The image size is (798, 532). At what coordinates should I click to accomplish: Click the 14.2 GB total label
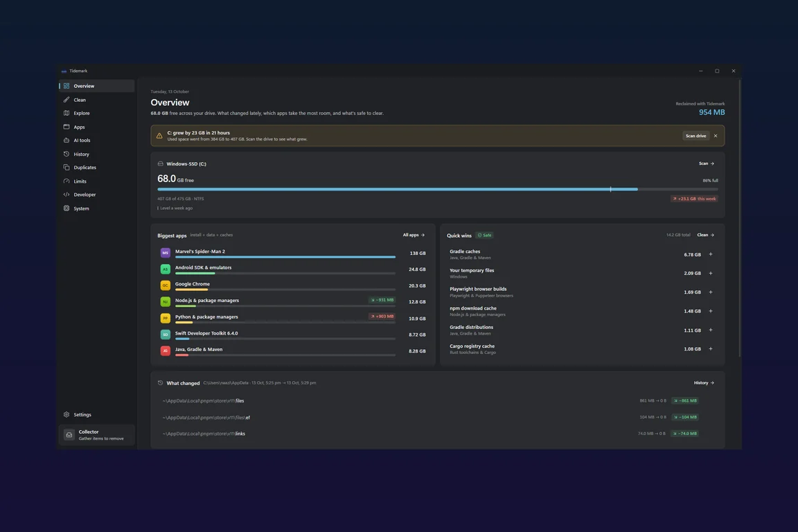(678, 236)
